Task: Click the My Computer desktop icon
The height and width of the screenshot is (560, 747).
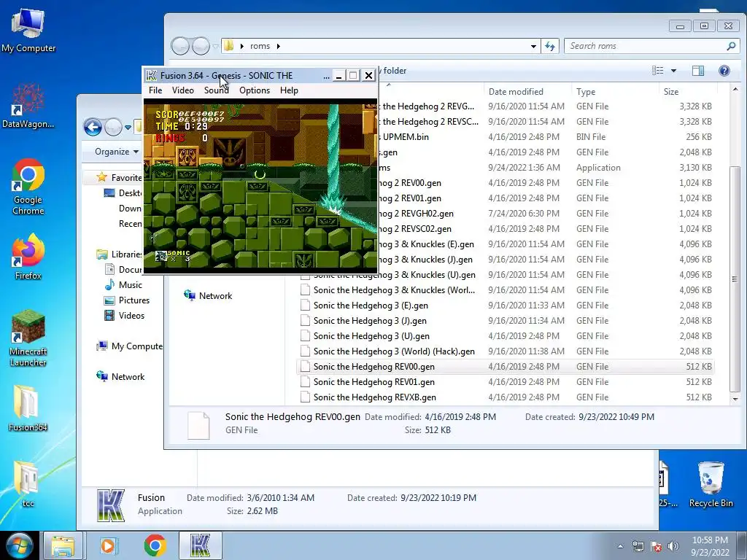Action: point(28,29)
